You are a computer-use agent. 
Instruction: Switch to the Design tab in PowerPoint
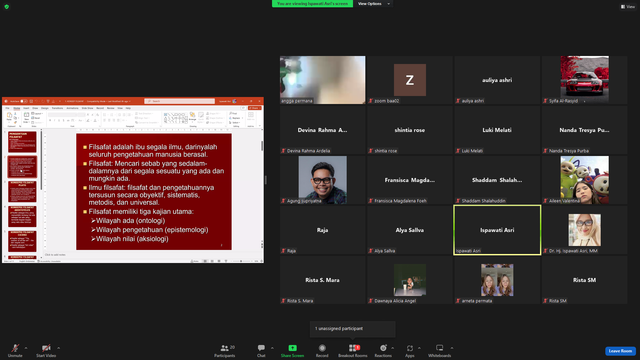[x=44, y=108]
